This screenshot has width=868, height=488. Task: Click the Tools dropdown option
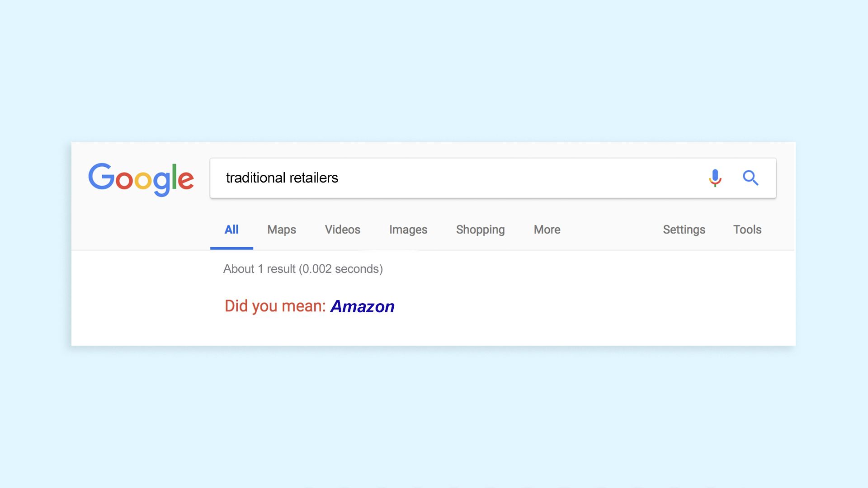(x=747, y=230)
